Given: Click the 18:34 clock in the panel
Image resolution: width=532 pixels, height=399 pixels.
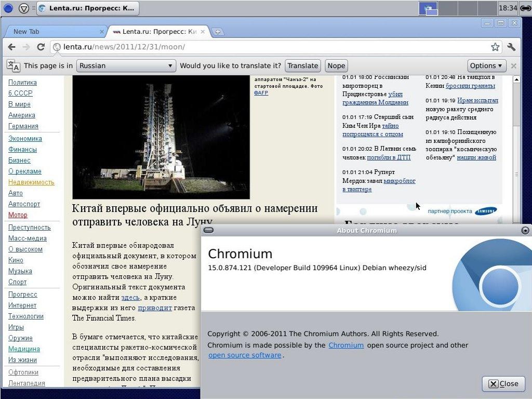Looking at the screenshot, I should tap(508, 8).
